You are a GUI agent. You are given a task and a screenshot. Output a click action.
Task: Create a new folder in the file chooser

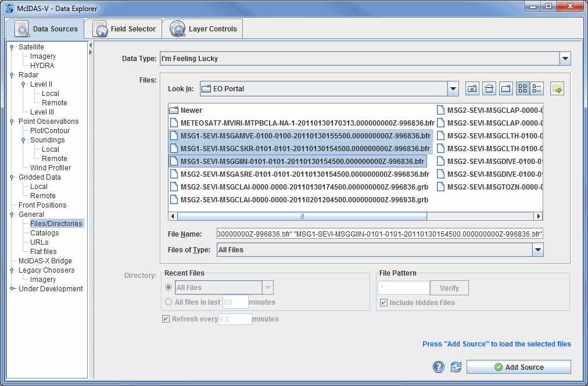(506, 89)
